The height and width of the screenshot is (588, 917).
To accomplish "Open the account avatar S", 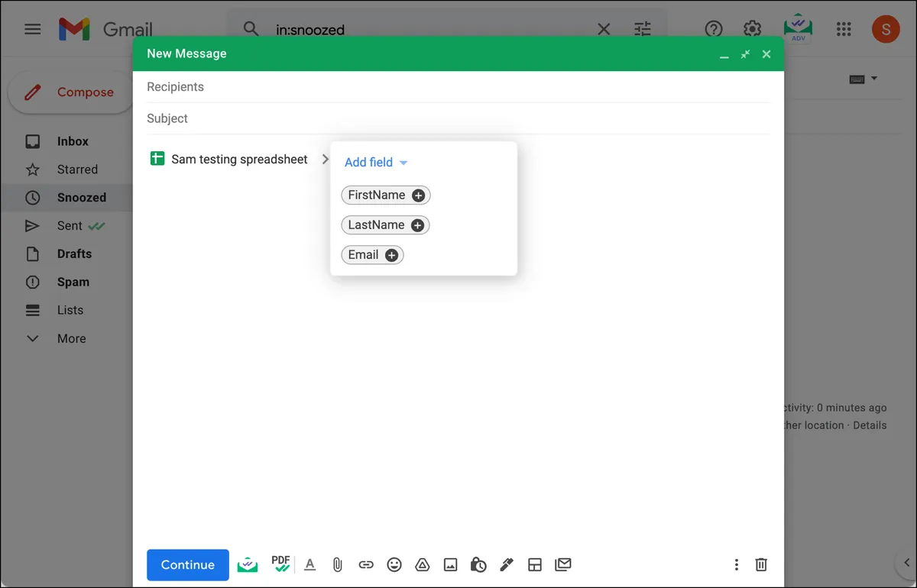I will click(x=886, y=30).
